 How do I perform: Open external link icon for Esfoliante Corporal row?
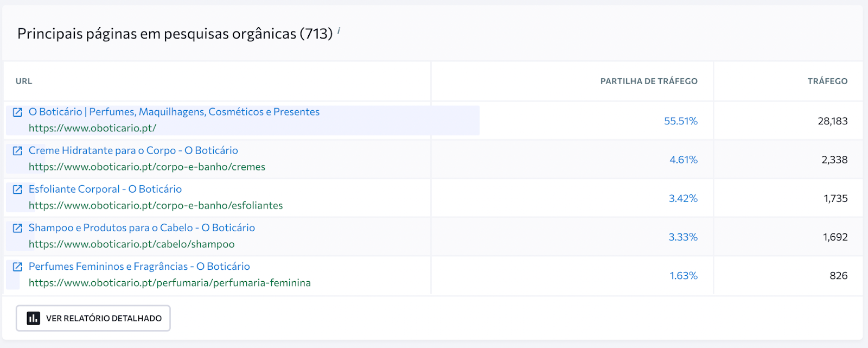(x=17, y=189)
